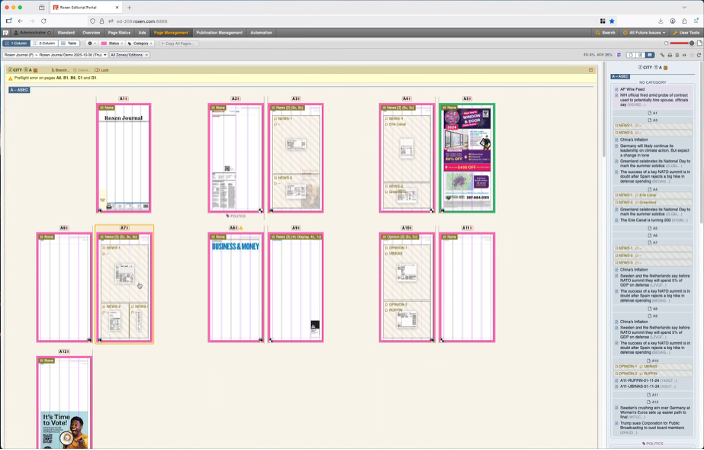Select the Page Management tab

coord(171,32)
